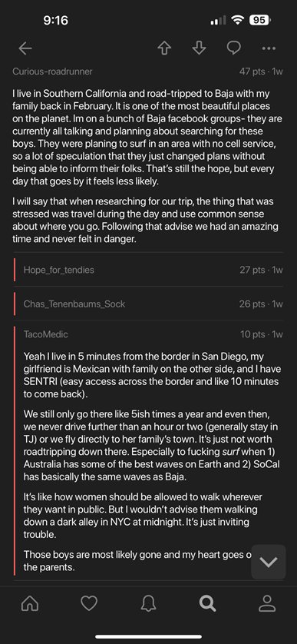Open the three-dot more options menu
This screenshot has height=644, width=297.
pyautogui.click(x=269, y=48)
